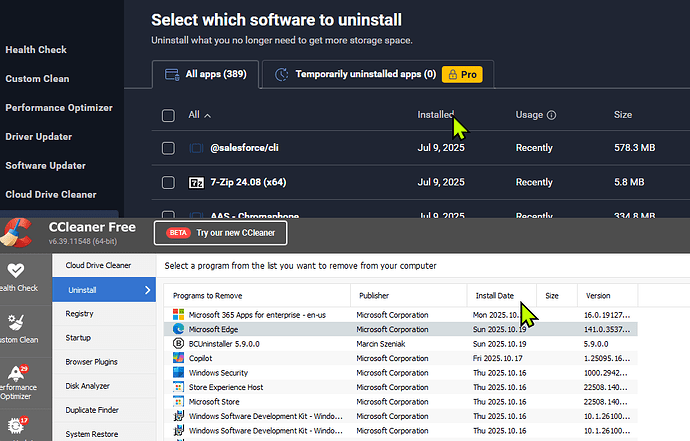Toggle the All column sort arrow

pyautogui.click(x=208, y=115)
